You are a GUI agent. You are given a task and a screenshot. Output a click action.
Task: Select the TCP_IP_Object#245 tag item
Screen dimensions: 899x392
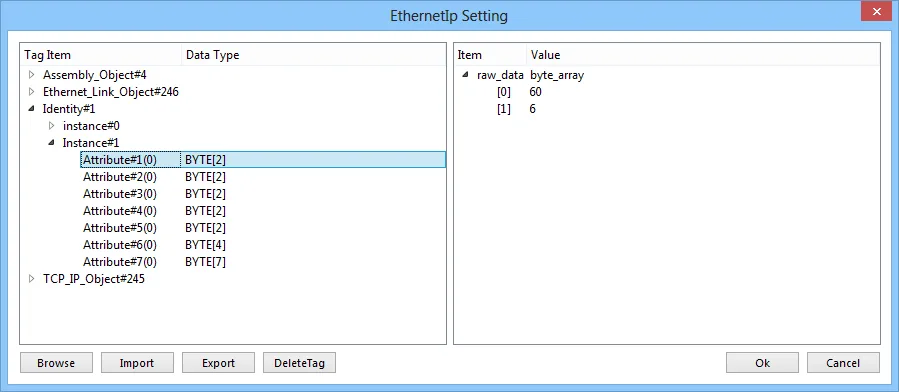(93, 279)
